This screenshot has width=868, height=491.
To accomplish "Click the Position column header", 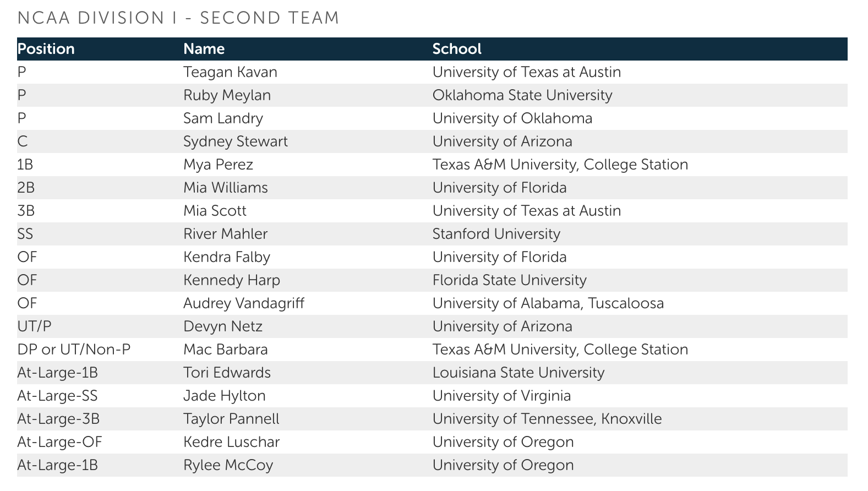I will coord(46,49).
